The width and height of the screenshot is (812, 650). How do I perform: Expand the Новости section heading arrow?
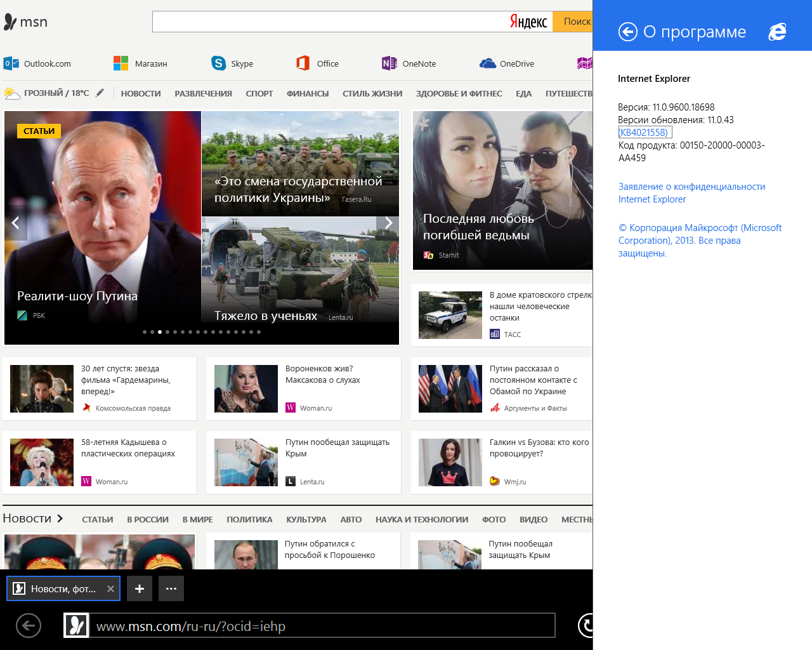(60, 519)
